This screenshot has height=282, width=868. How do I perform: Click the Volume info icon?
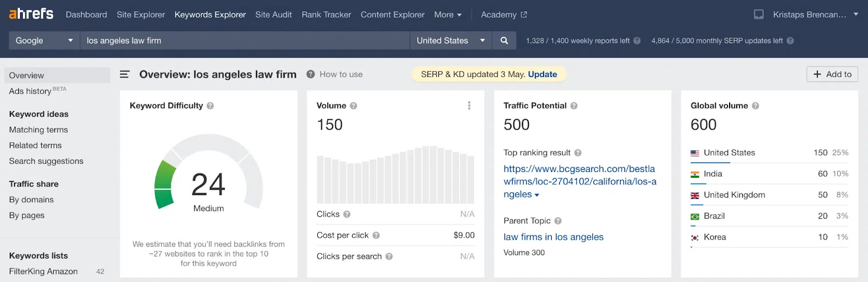pyautogui.click(x=353, y=106)
